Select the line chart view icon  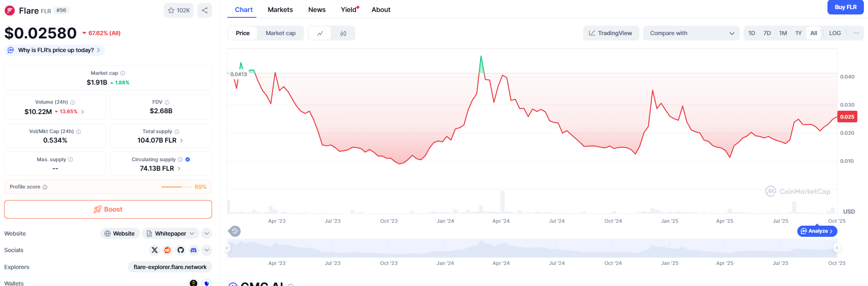(x=320, y=33)
